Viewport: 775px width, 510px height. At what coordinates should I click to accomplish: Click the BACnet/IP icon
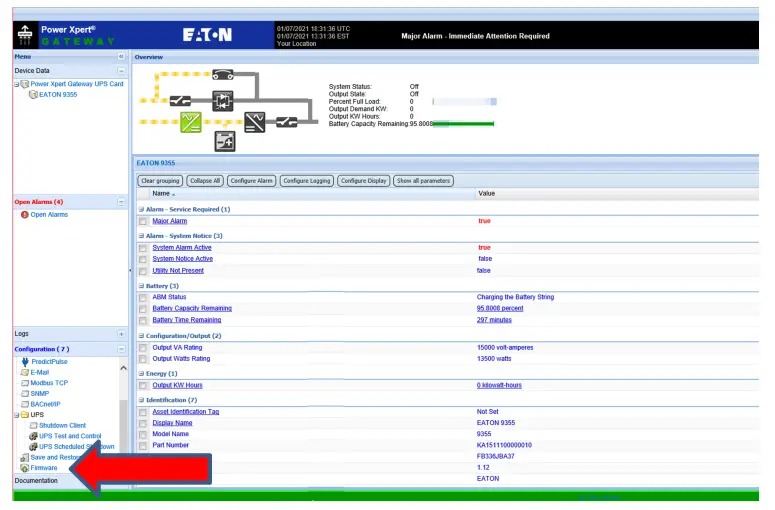click(x=25, y=404)
